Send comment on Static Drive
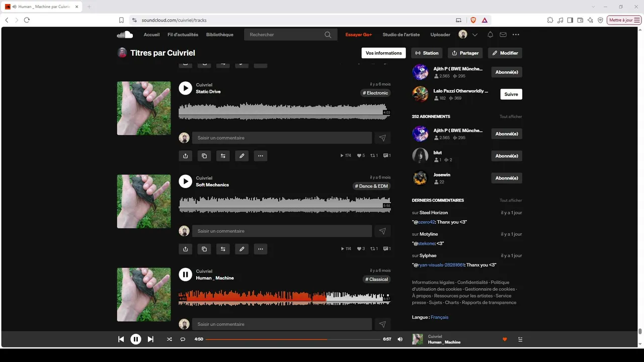644x362 pixels. [x=382, y=138]
